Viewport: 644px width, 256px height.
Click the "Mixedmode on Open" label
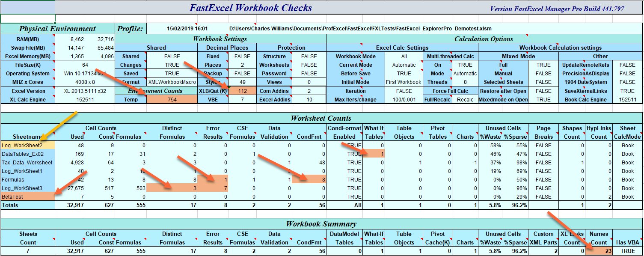[503, 100]
